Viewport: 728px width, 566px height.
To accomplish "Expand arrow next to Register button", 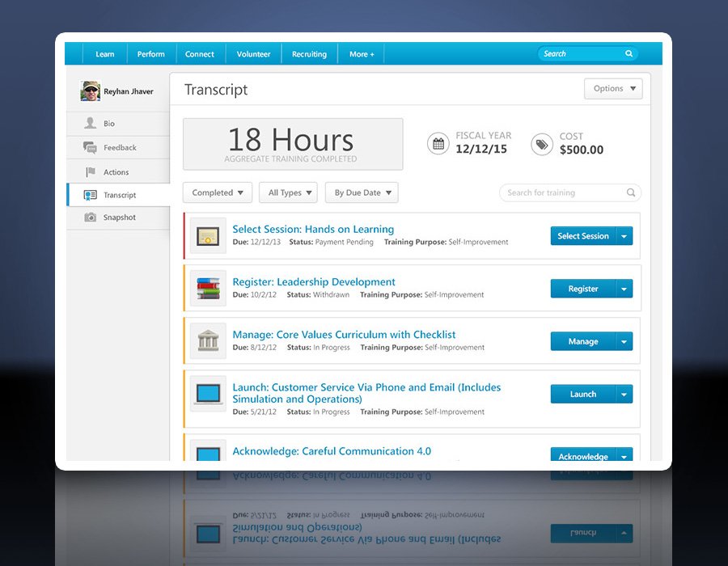I will tap(624, 289).
